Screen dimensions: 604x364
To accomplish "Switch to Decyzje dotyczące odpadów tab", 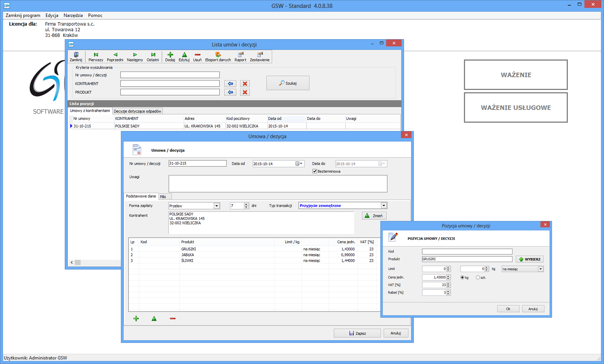I will point(137,111).
